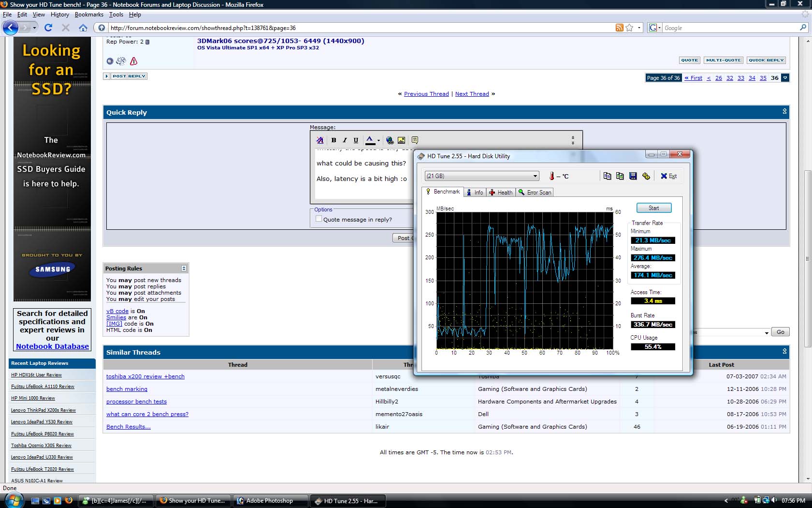This screenshot has height=508, width=812.
Task: Click the editor size stepper arrows
Action: pyautogui.click(x=573, y=140)
